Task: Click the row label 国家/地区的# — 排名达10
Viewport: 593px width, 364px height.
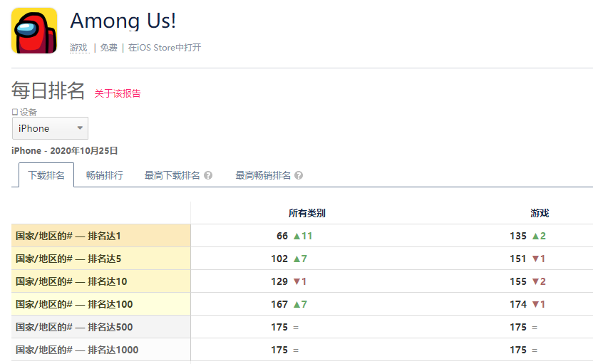Action: point(71,281)
